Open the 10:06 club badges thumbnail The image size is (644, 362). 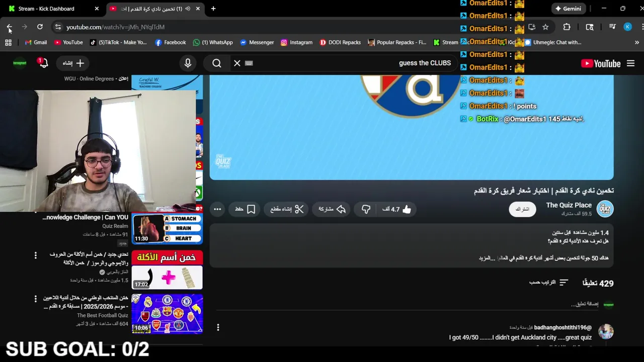coord(167,314)
